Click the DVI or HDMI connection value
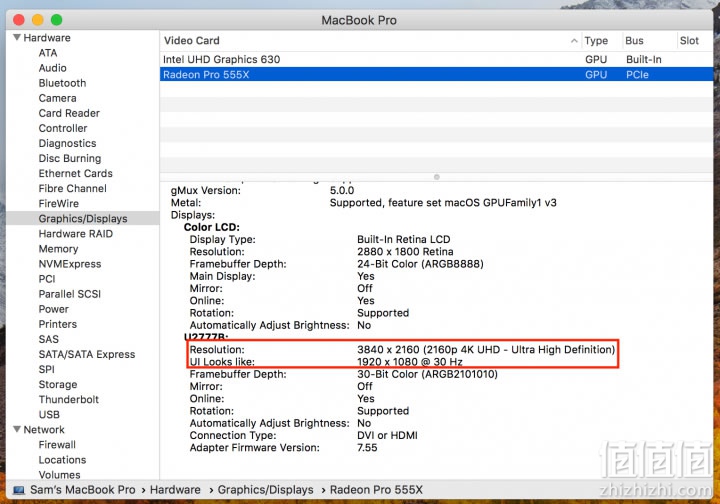720x504 pixels. (387, 435)
